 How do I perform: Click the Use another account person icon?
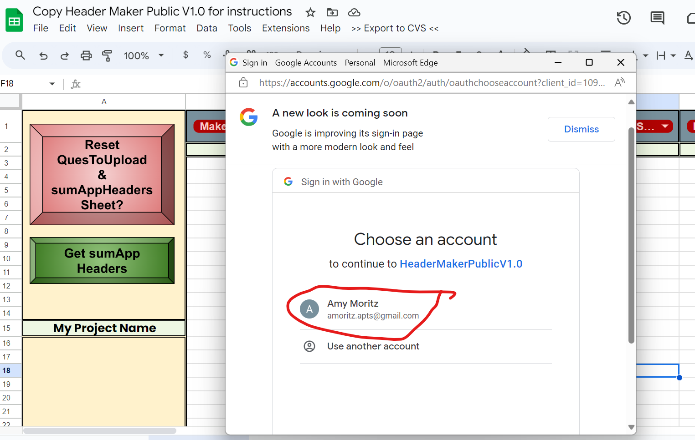coord(309,346)
